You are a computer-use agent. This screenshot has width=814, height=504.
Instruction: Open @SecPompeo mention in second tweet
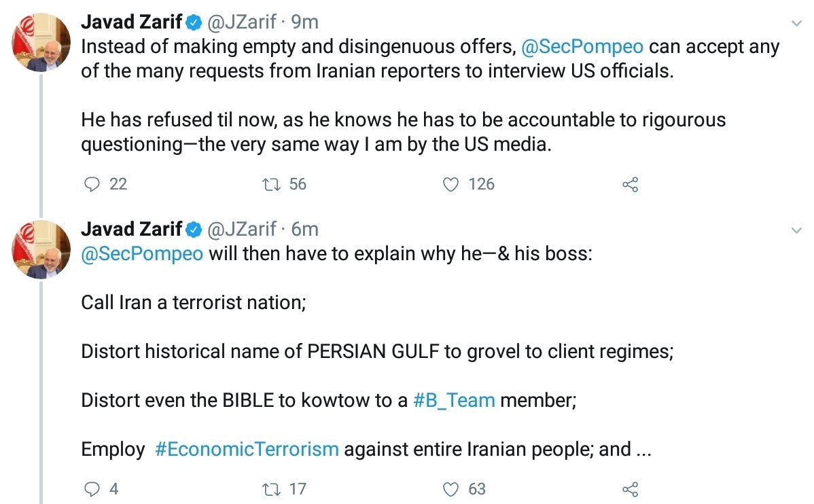click(x=142, y=254)
